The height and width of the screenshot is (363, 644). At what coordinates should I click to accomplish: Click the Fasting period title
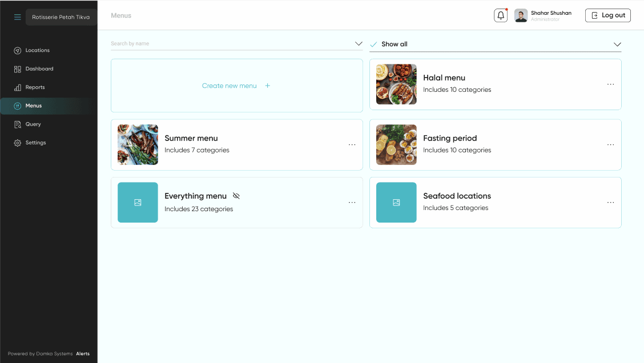coord(450,138)
